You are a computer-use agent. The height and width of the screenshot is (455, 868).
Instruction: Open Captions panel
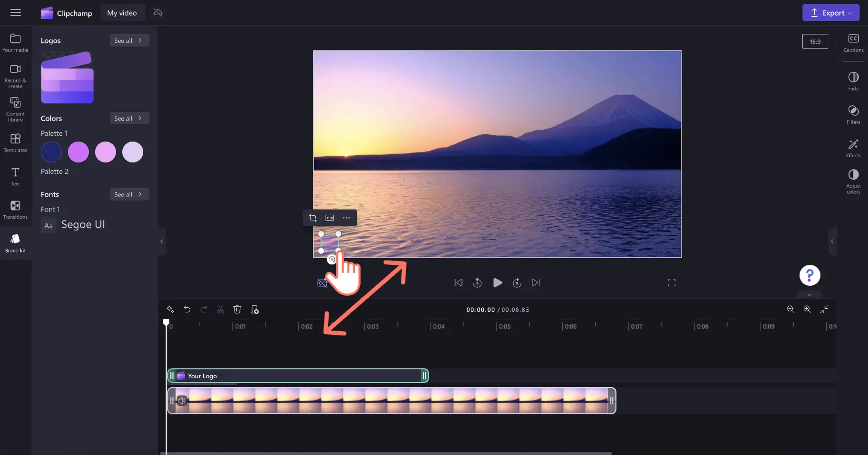click(x=853, y=43)
